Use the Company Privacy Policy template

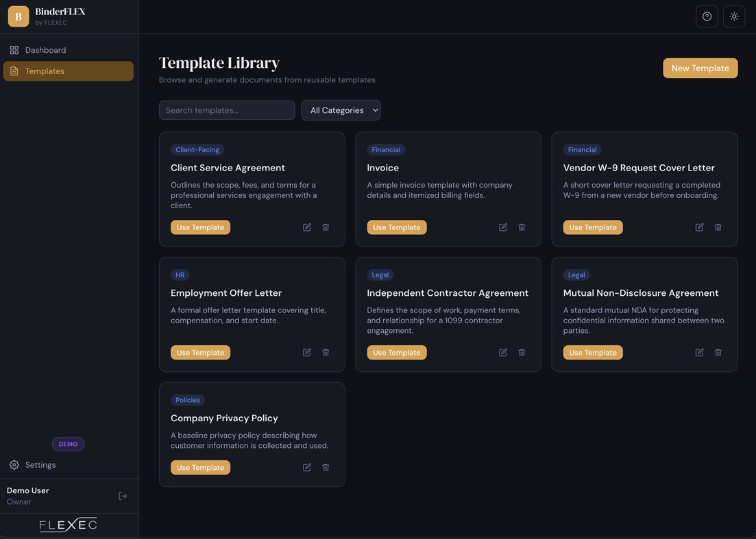click(201, 467)
